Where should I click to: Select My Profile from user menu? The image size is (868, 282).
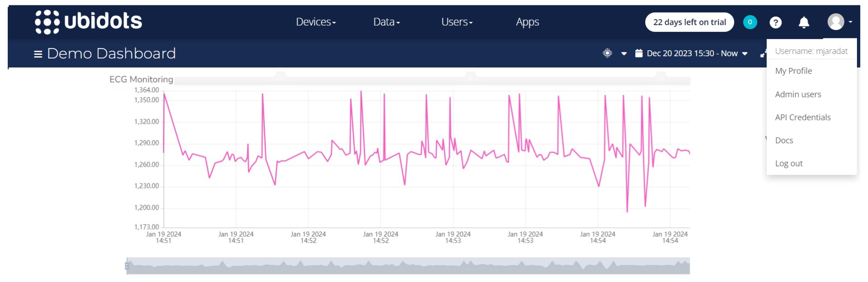pyautogui.click(x=794, y=71)
